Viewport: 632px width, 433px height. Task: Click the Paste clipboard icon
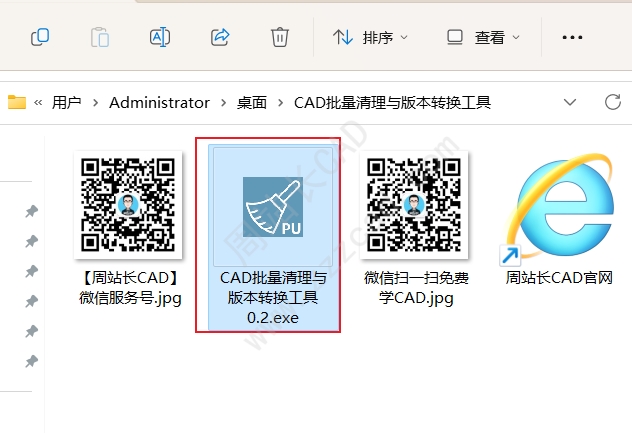click(x=100, y=37)
